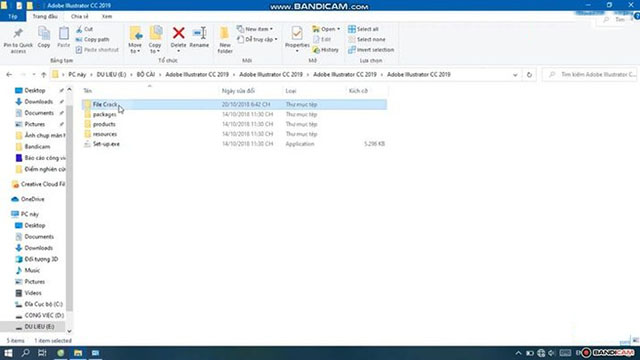This screenshot has width=640, height=360.
Task: Click BỘ CÀI in breadcrumb
Action: [146, 75]
